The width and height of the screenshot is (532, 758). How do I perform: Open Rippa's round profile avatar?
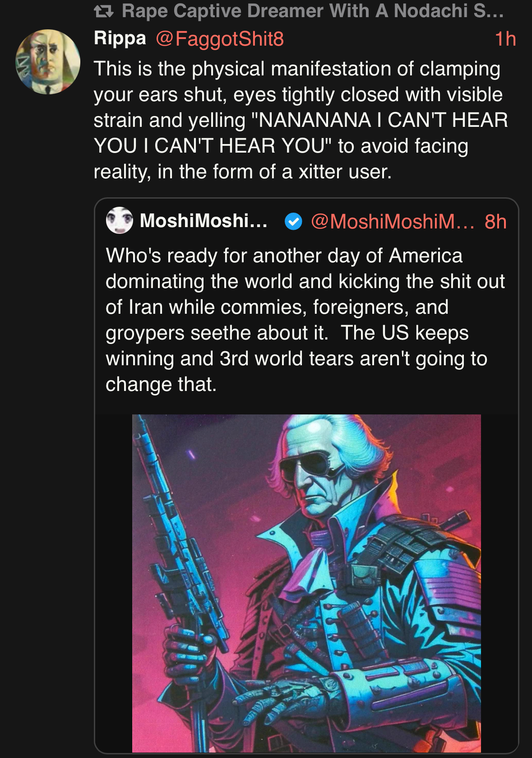pyautogui.click(x=48, y=62)
